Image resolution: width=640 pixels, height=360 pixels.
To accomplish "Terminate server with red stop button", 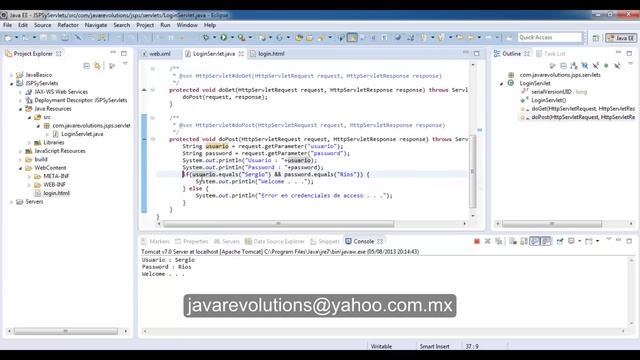I will [476, 241].
